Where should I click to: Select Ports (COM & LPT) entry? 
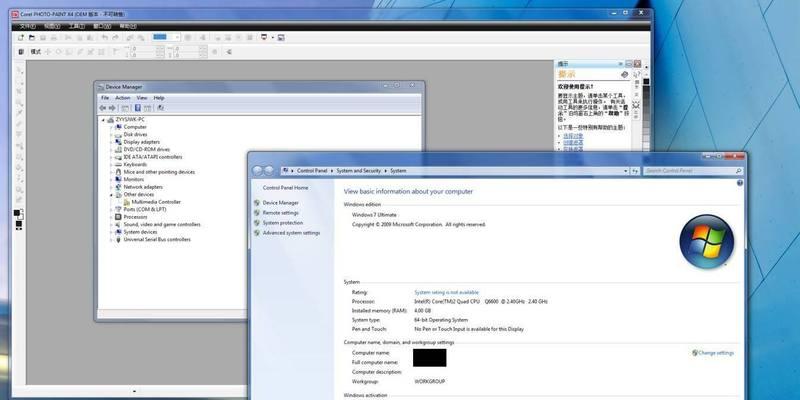(145, 209)
